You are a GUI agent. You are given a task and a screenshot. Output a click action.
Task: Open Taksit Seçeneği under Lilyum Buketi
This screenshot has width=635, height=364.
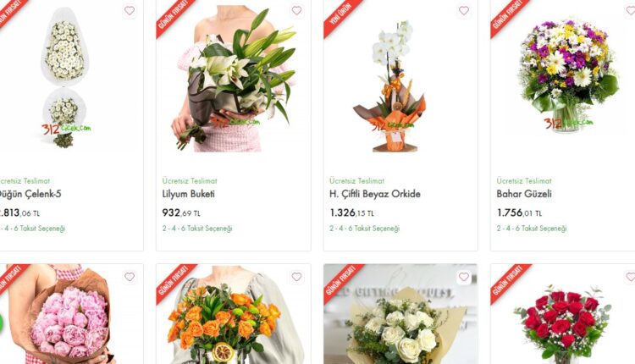click(197, 229)
